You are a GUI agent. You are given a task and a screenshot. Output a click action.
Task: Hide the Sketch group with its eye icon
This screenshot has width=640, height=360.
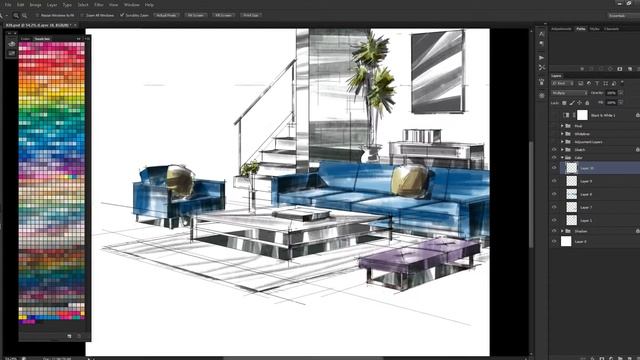[554, 150]
